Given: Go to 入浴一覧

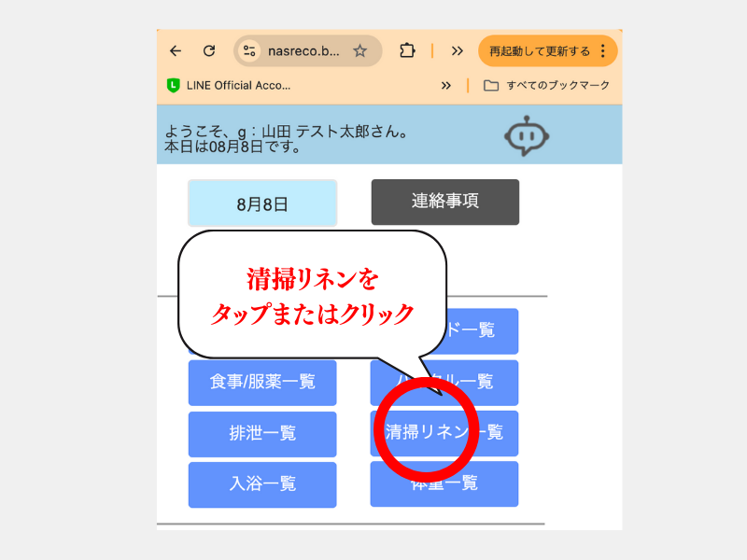Looking at the screenshot, I should [262, 484].
